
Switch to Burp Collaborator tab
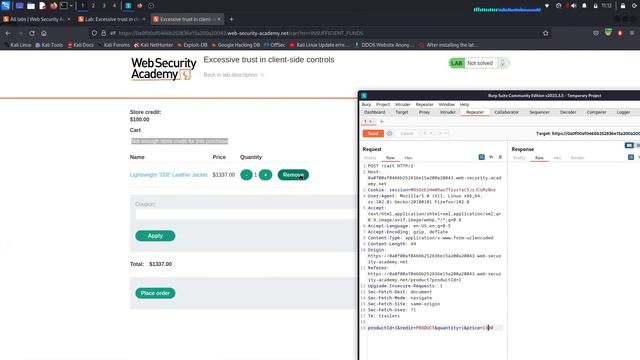[x=507, y=112]
